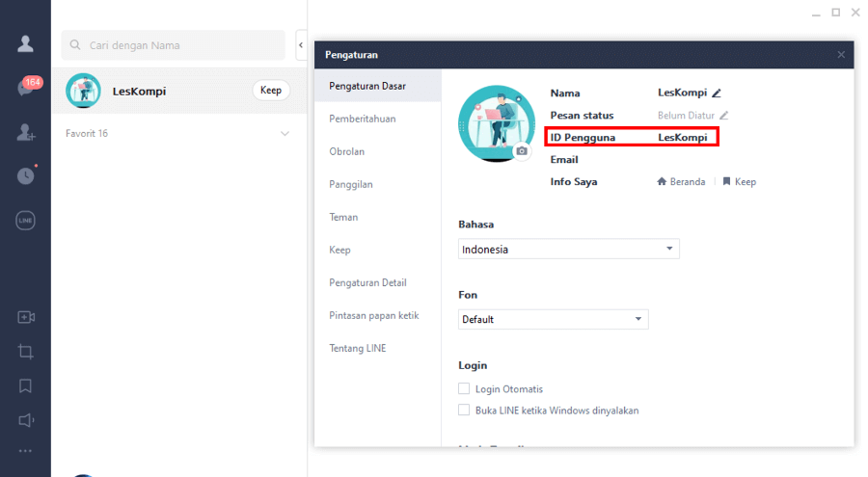
Task: Start a video meeting via camera-plus icon
Action: 26,317
